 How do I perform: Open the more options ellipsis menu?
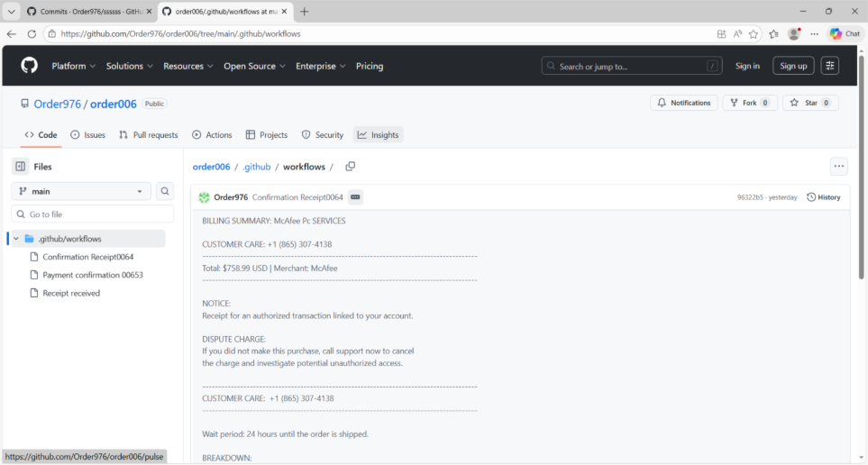coord(838,166)
